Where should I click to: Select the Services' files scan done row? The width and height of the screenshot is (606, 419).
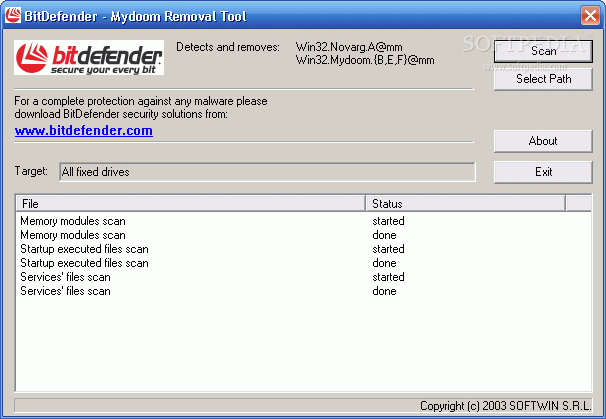303,291
